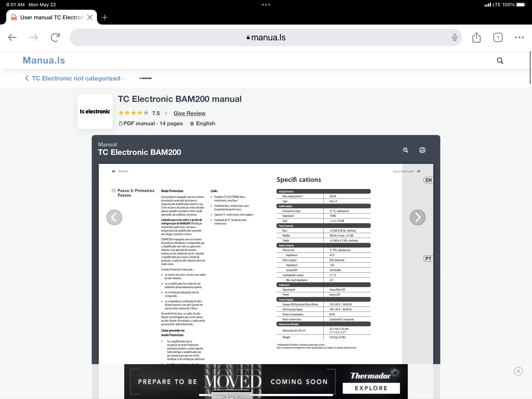Click the "Passo 3: Primeiros Passos" heading
This screenshot has height=399, width=532.
pos(136,193)
